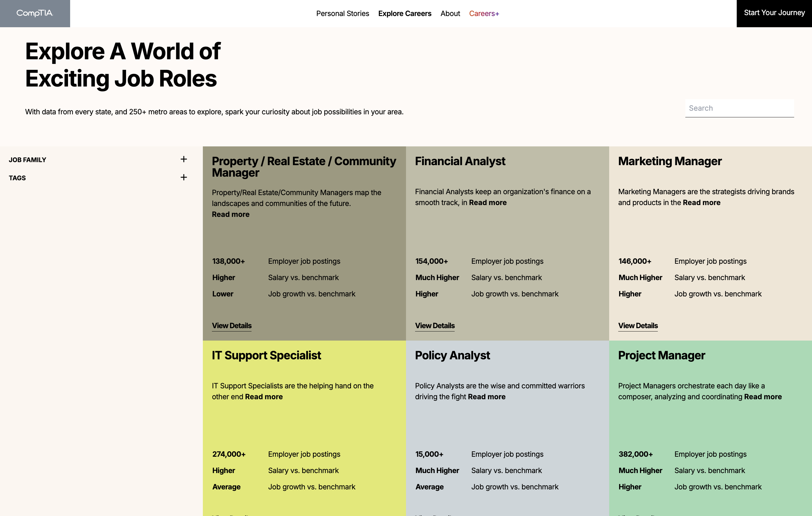Expand the Job Family filter plus icon
The width and height of the screenshot is (812, 516).
(x=184, y=159)
